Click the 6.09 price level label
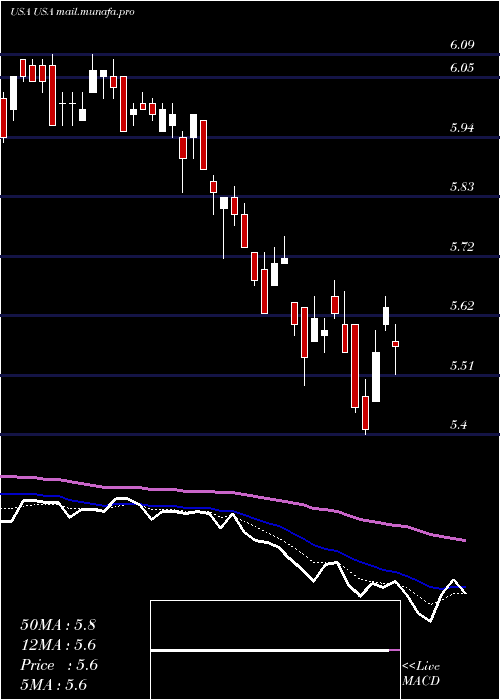Screen dimensions: 500x700 462,45
